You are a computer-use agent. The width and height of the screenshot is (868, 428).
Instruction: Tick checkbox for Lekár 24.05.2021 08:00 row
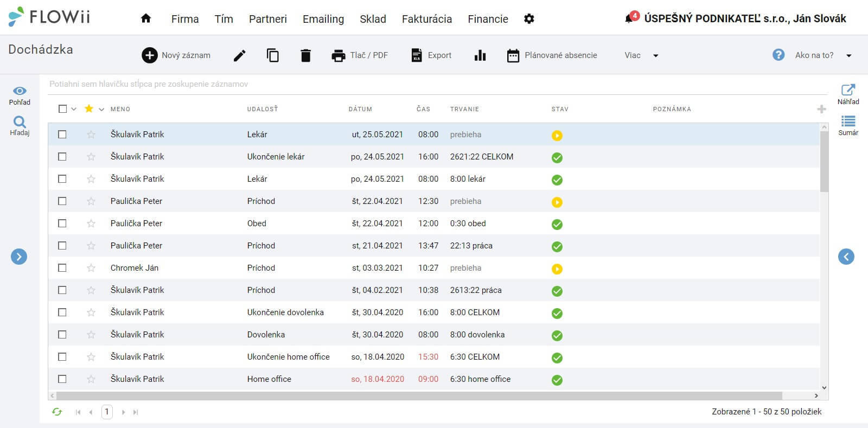62,179
